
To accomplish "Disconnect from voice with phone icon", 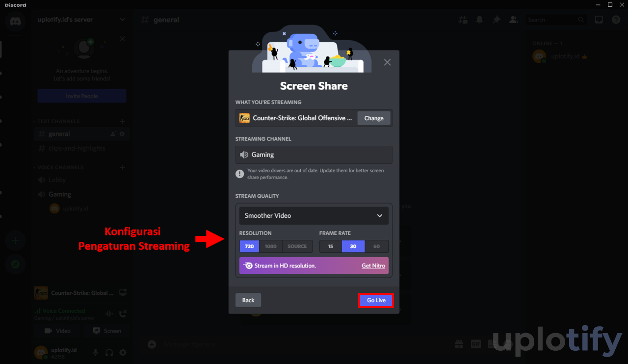I will (123, 313).
